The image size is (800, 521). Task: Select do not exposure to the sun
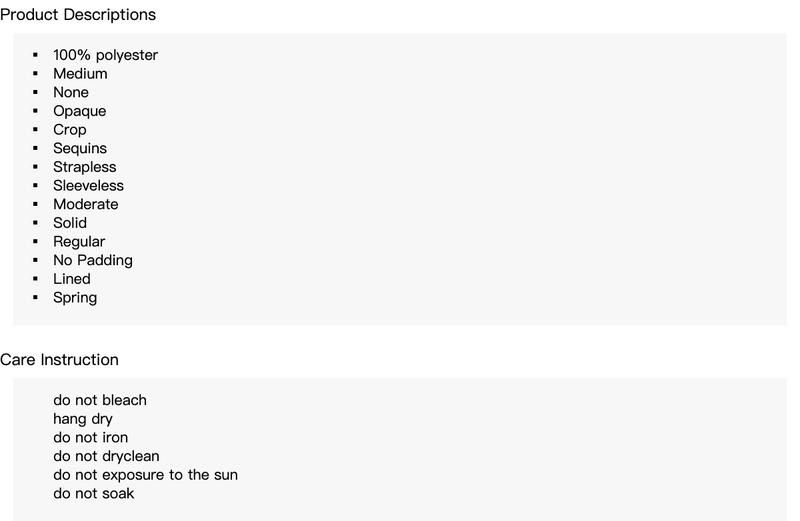point(145,475)
